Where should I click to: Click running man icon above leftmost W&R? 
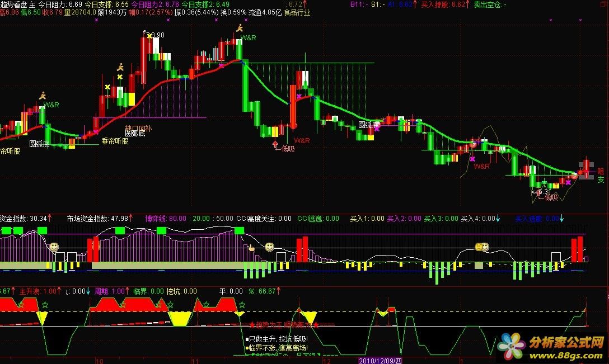coord(43,96)
